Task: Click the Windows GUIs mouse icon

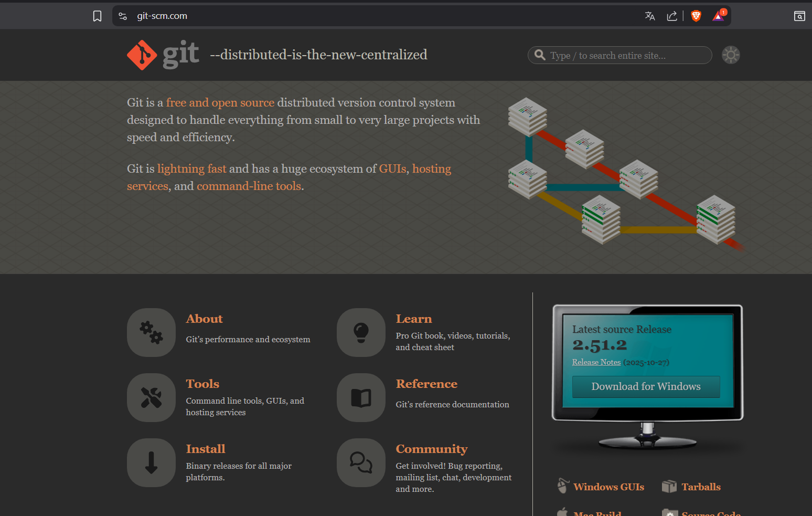Action: tap(563, 486)
